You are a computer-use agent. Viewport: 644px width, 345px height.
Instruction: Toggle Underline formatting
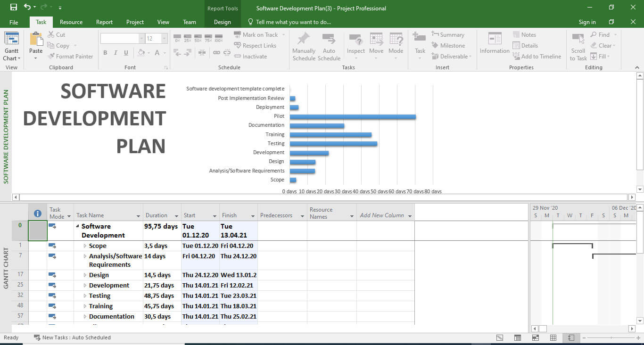click(x=126, y=53)
